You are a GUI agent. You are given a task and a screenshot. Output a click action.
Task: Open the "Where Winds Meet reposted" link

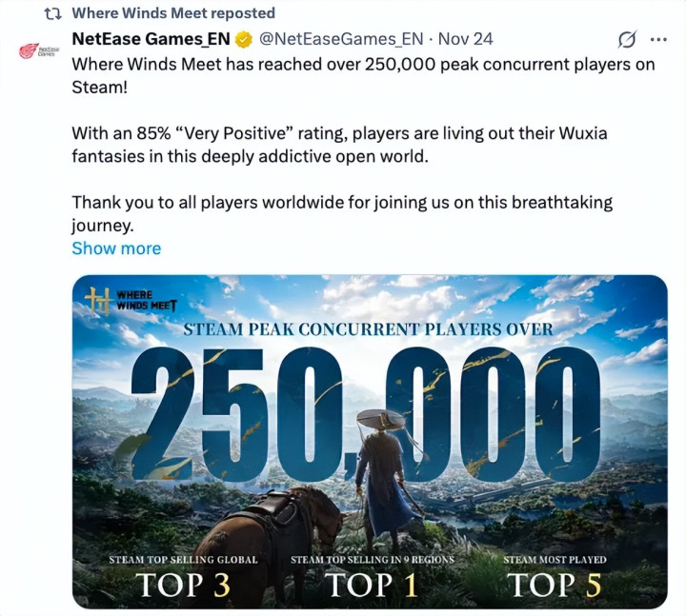click(173, 13)
